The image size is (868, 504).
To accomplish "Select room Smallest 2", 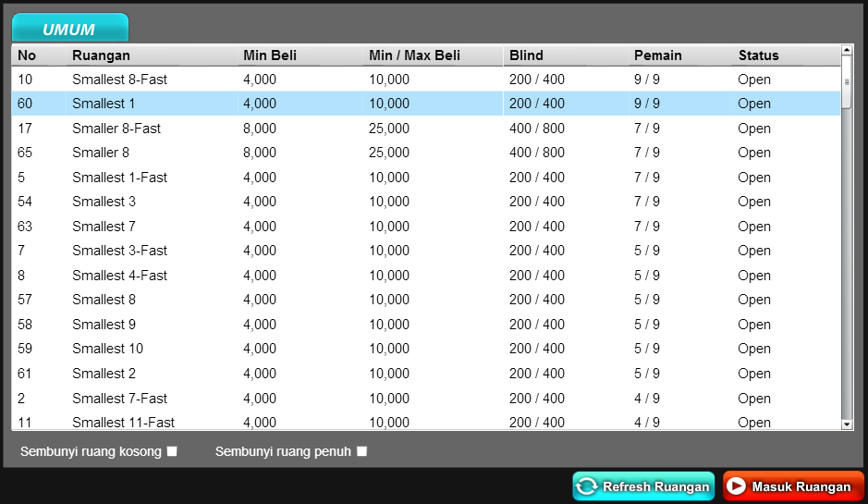I will pyautogui.click(x=426, y=374).
